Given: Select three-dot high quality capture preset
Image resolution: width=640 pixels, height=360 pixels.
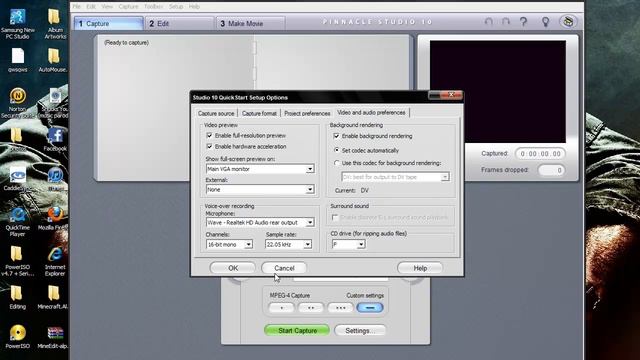Looking at the screenshot, I should (340, 308).
